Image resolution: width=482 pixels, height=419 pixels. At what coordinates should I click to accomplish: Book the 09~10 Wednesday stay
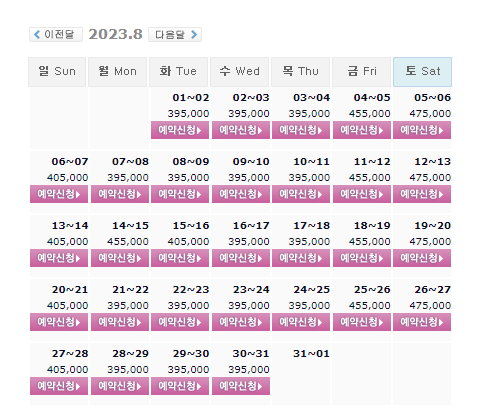[241, 194]
